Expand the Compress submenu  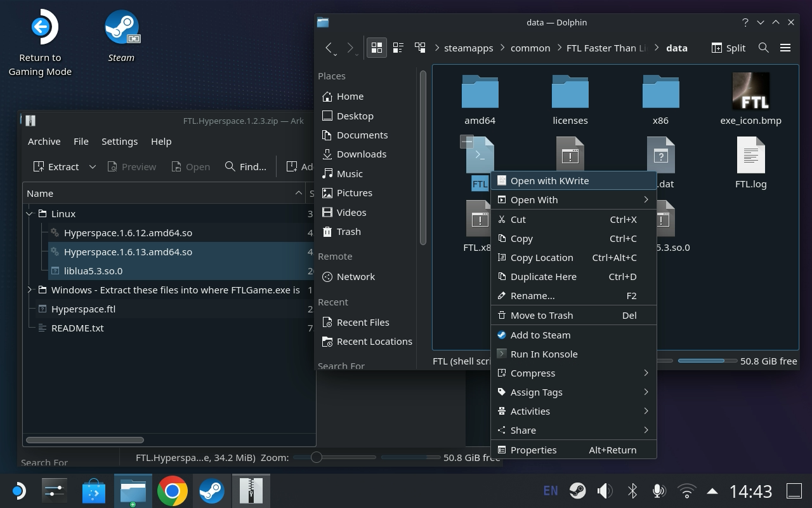pyautogui.click(x=573, y=373)
